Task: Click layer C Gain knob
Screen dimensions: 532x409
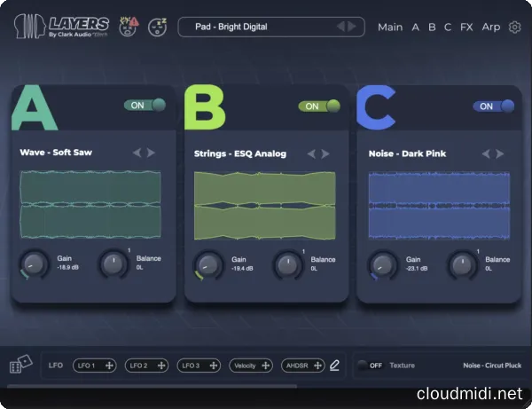Action: click(383, 265)
